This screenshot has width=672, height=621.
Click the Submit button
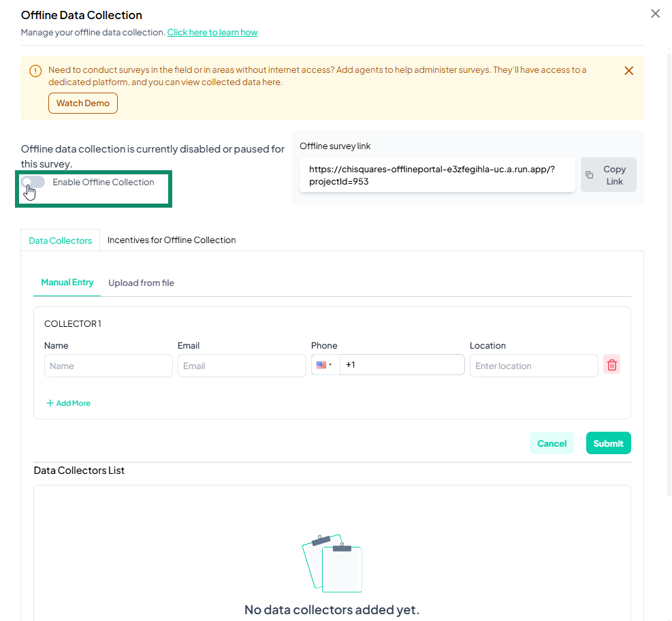pyautogui.click(x=608, y=443)
